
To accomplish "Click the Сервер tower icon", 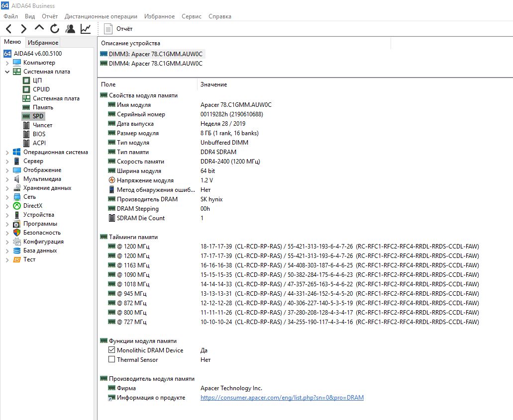I will pos(17,161).
